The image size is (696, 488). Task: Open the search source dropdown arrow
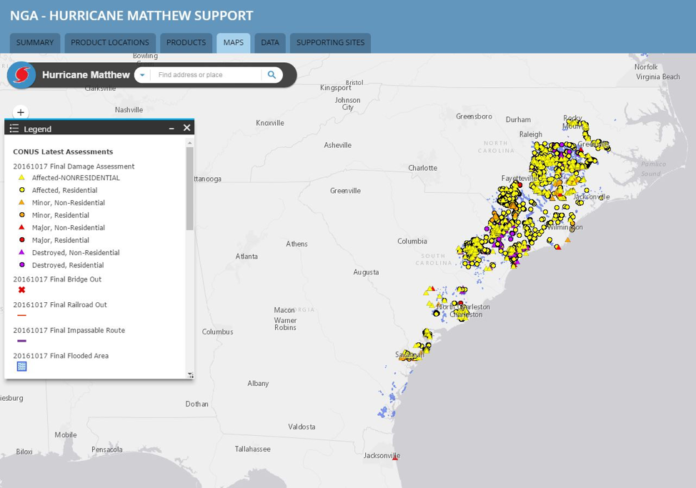142,75
